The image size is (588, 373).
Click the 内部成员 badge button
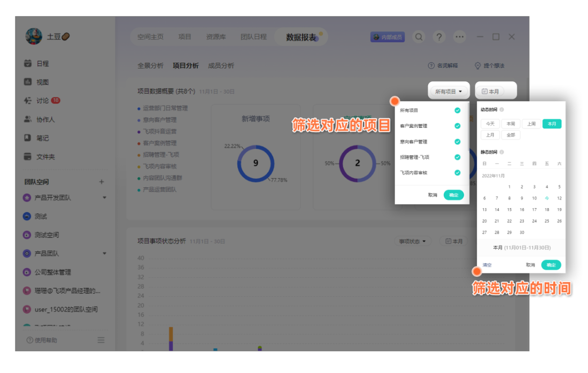point(388,37)
